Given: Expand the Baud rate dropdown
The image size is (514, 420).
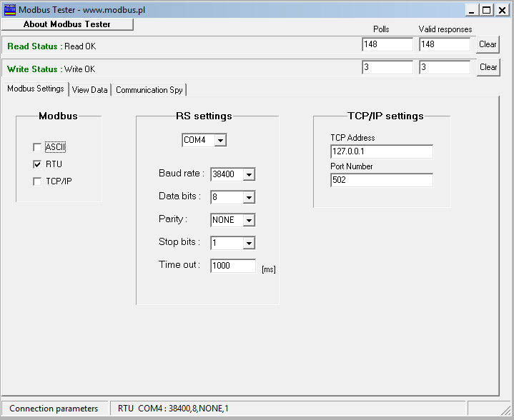Looking at the screenshot, I should pos(249,174).
